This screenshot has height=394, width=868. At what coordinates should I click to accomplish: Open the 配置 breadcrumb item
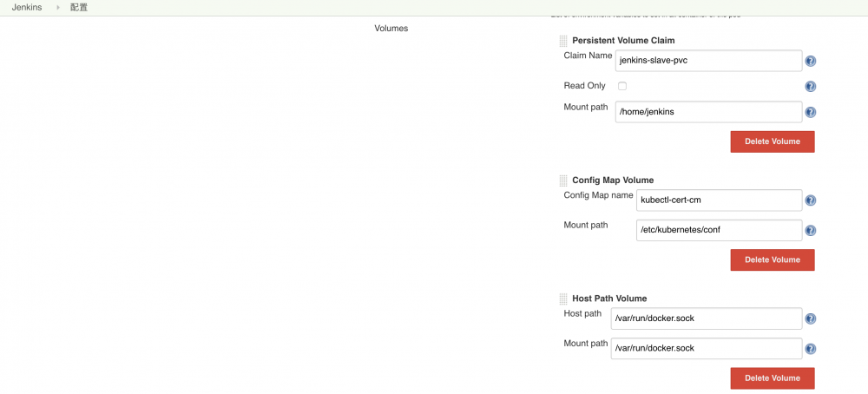[x=79, y=7]
